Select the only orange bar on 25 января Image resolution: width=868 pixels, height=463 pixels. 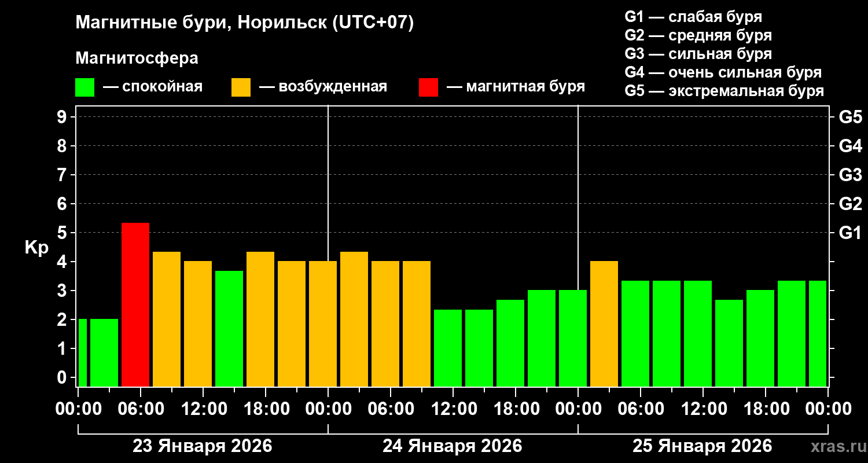tap(604, 324)
